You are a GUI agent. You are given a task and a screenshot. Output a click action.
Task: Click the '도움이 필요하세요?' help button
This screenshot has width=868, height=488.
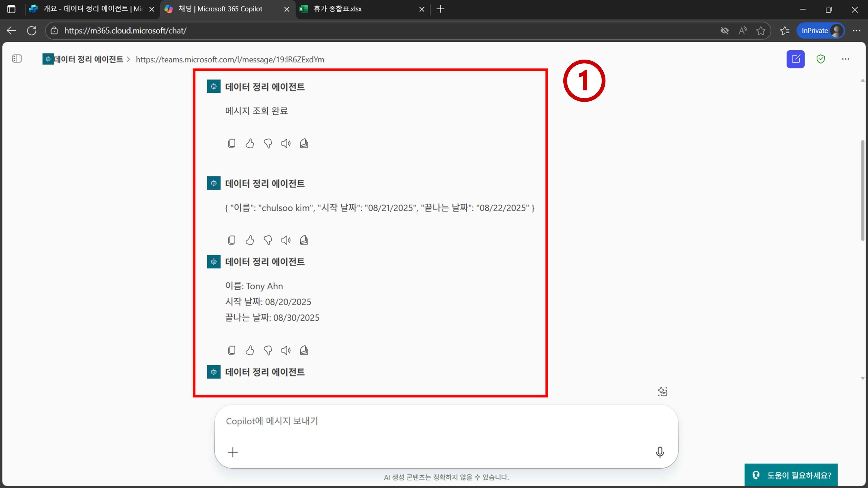[791, 475]
